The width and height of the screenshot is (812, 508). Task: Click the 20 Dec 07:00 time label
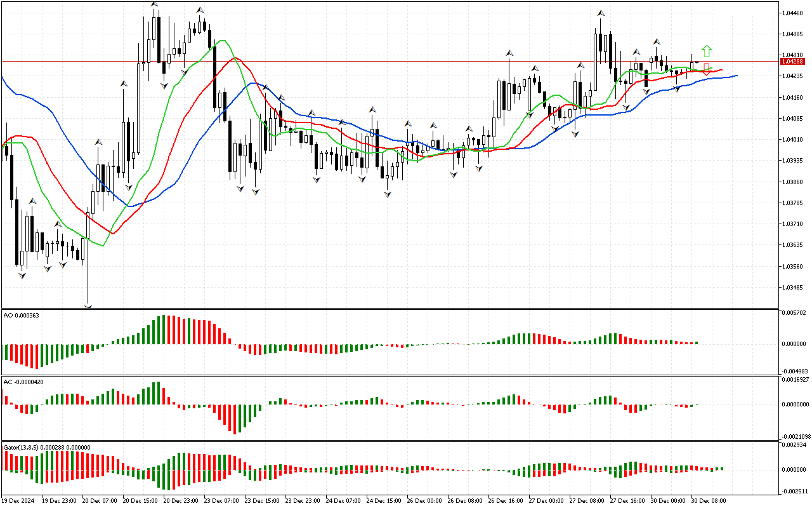point(100,500)
